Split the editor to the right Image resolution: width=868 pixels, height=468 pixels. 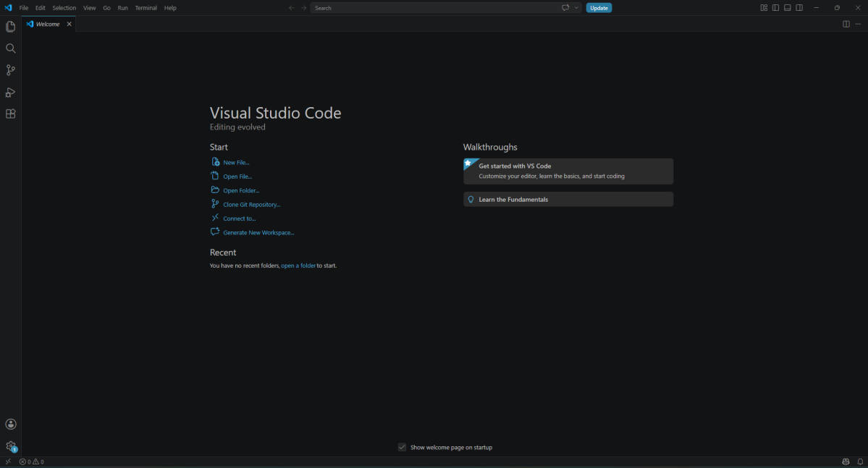[846, 25]
